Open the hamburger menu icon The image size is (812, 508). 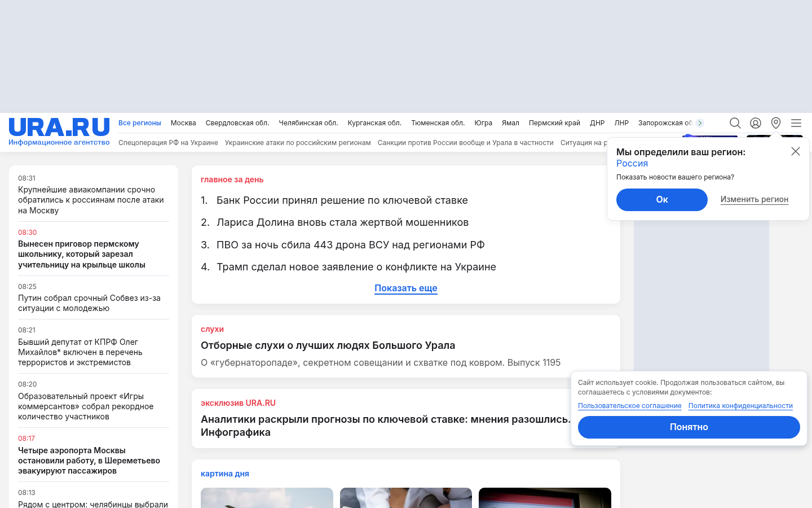pos(796,123)
